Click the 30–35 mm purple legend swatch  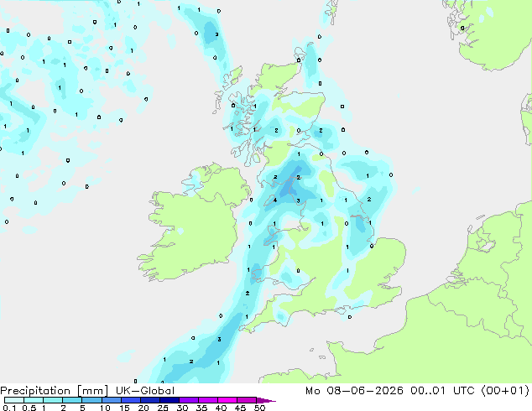coord(188,400)
